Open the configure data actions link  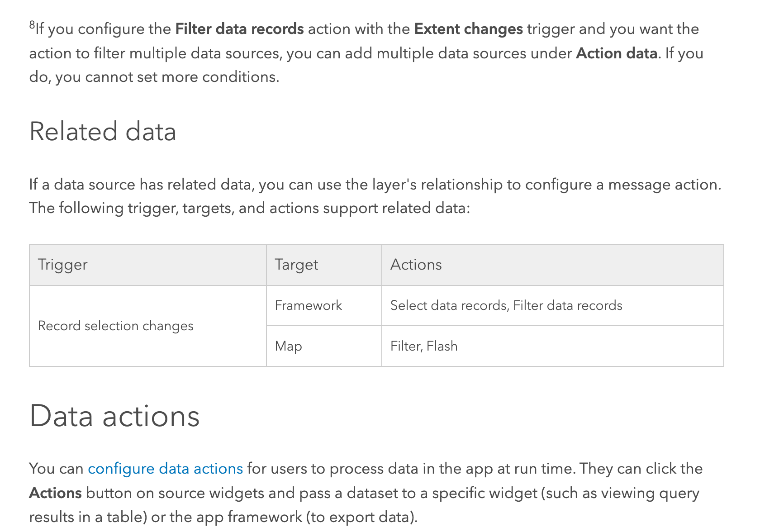click(x=165, y=469)
